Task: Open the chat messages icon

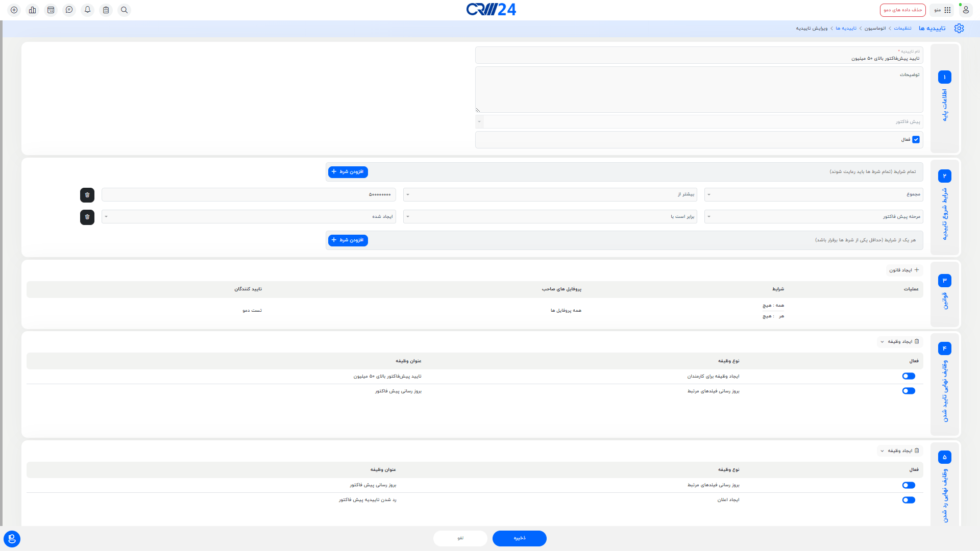Action: coord(69,10)
